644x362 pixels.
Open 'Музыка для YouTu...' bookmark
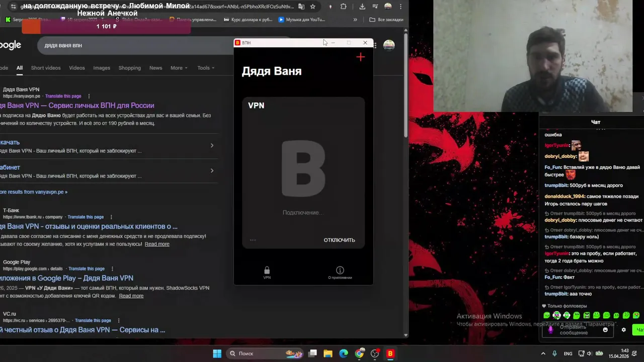coord(301,20)
